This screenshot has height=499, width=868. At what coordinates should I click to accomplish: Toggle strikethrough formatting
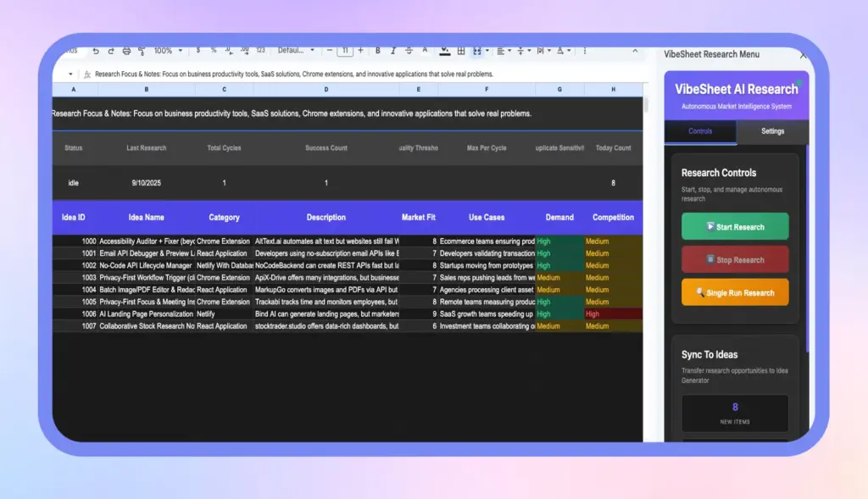point(408,51)
